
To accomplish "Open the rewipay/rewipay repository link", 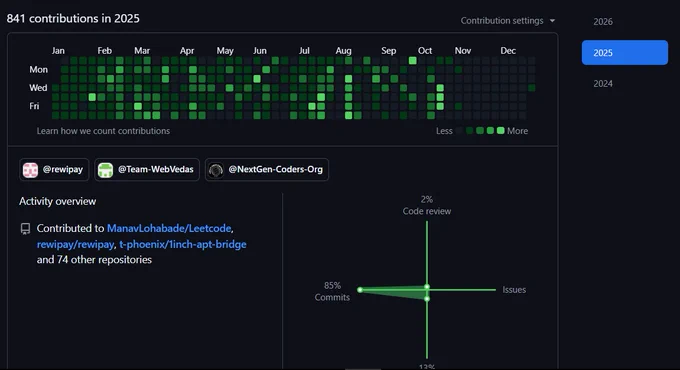I will (75, 244).
